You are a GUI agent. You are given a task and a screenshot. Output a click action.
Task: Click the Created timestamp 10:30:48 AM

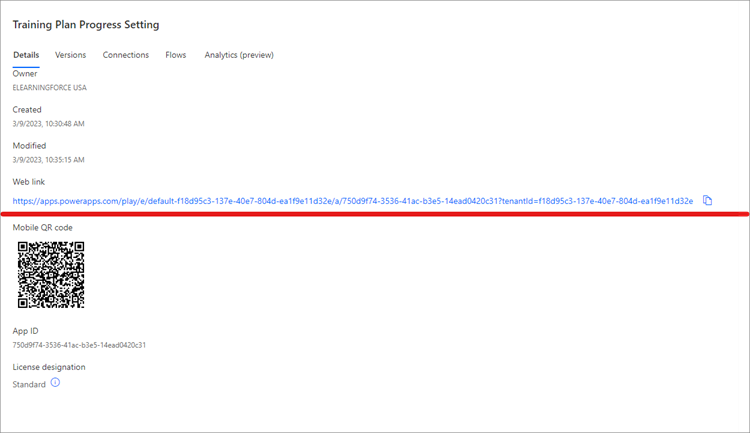pos(48,124)
